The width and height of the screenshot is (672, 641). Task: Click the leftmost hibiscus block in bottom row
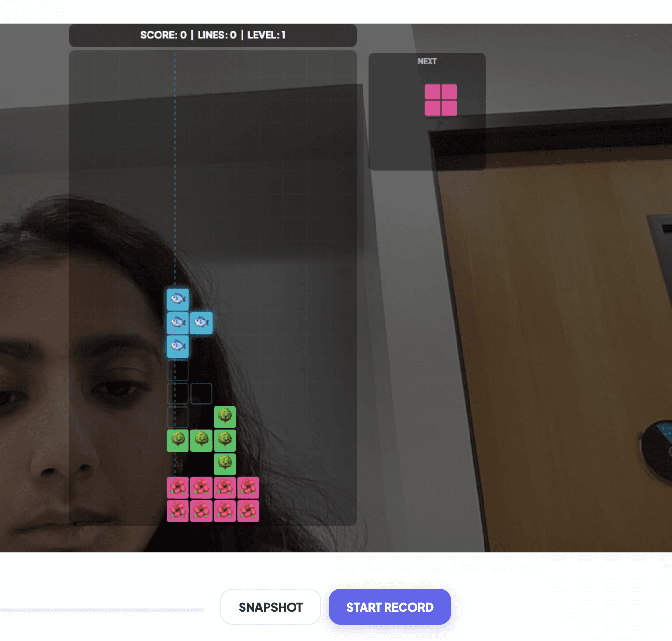tap(178, 511)
